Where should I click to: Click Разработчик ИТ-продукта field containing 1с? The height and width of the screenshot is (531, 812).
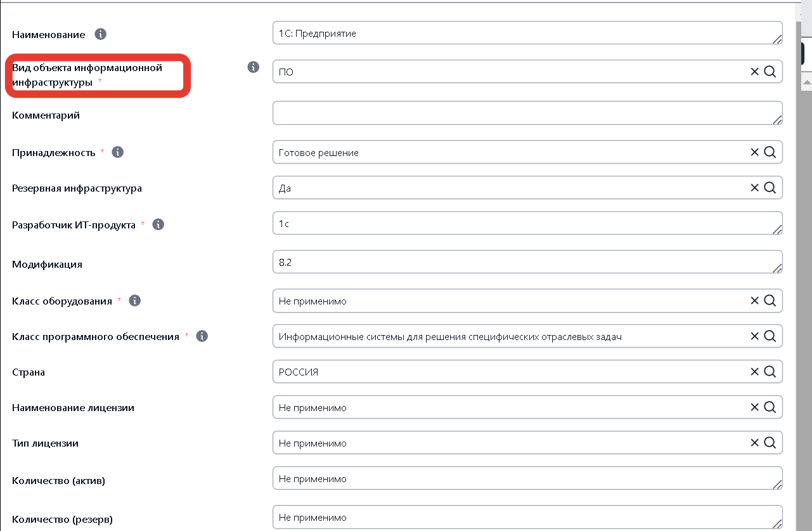point(527,223)
